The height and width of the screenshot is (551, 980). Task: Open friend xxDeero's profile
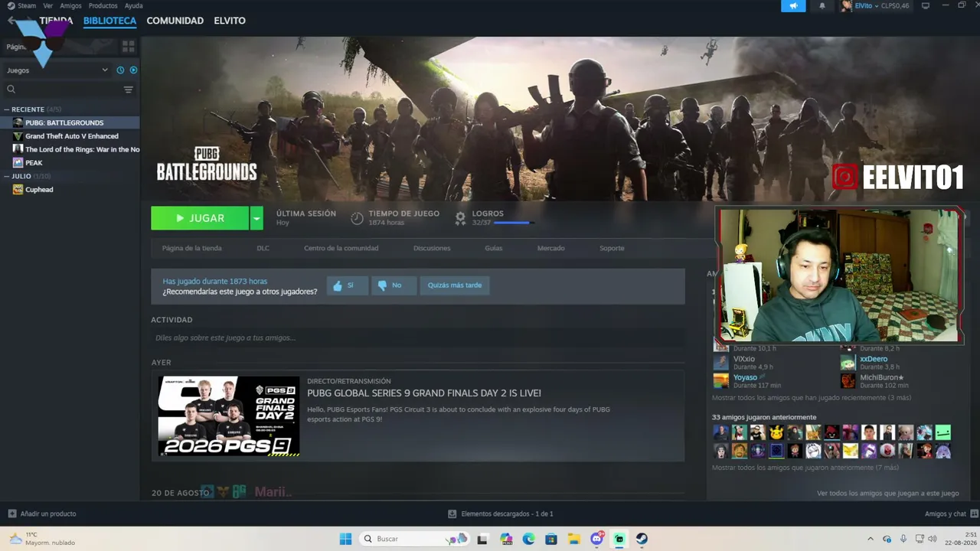point(874,359)
